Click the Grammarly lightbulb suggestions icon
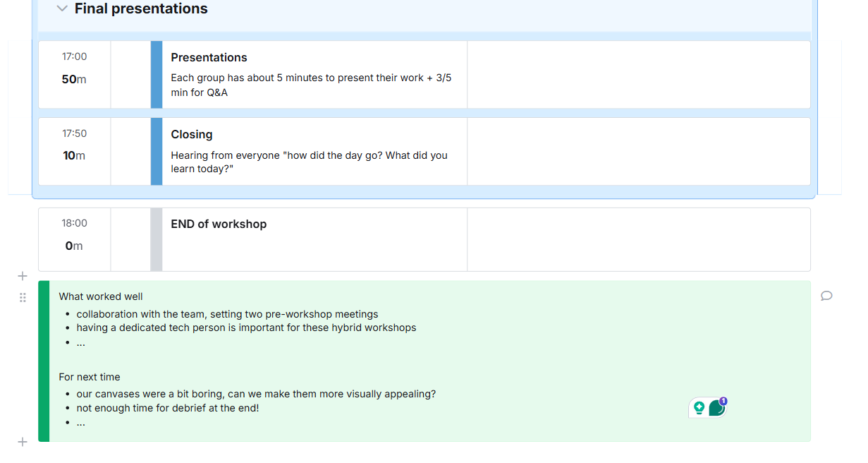The image size is (868, 463). (x=699, y=407)
